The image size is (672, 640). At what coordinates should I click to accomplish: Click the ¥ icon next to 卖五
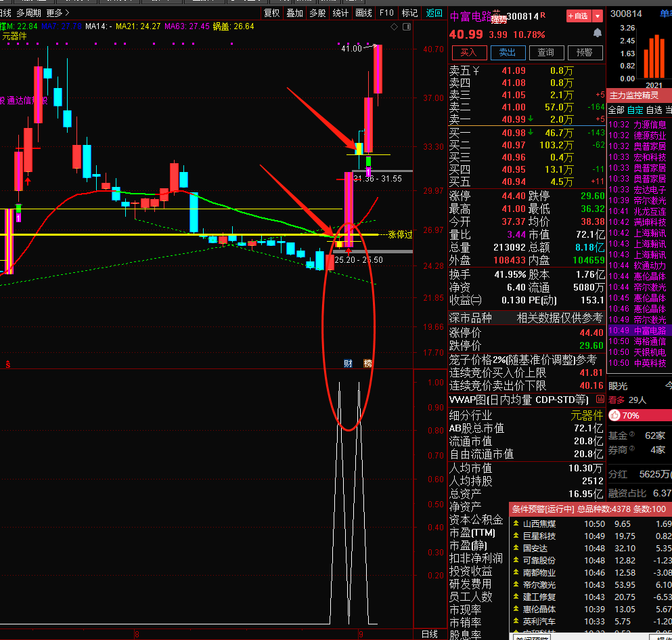[x=476, y=70]
